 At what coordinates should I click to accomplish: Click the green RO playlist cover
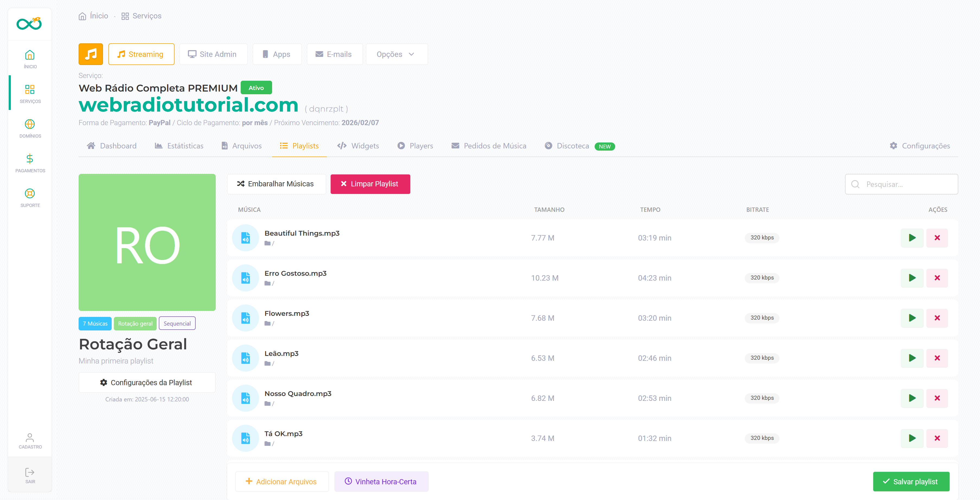click(147, 242)
